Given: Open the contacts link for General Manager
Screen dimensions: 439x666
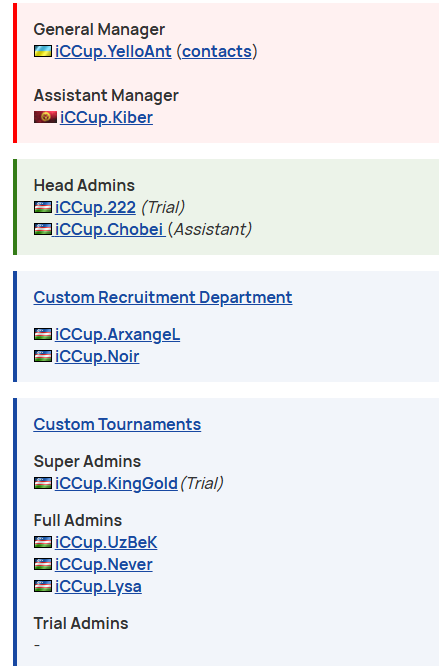Looking at the screenshot, I should 217,51.
